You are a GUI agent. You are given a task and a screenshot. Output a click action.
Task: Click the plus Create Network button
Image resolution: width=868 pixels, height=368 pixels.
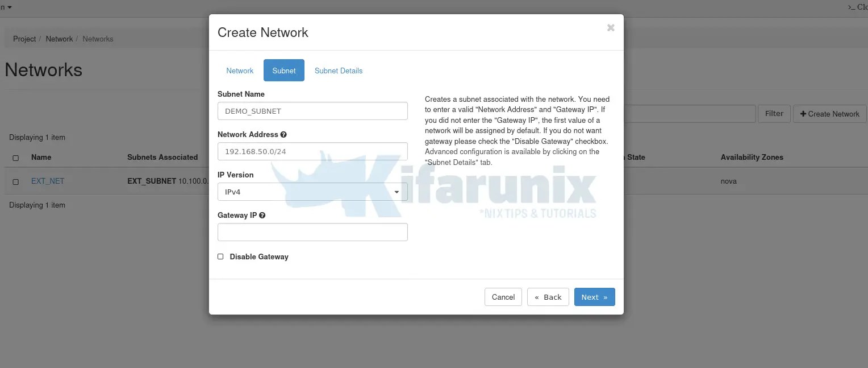(x=829, y=113)
